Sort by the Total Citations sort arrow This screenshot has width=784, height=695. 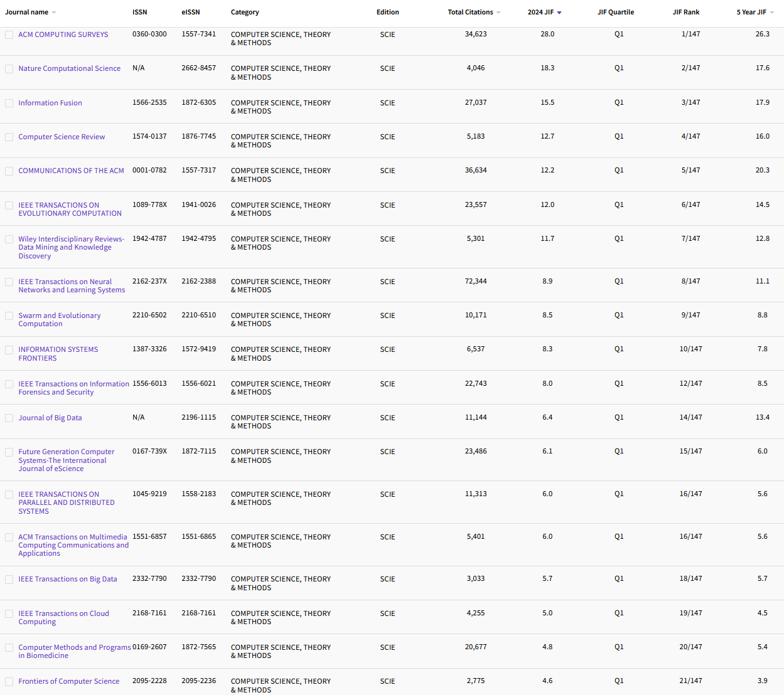point(498,11)
